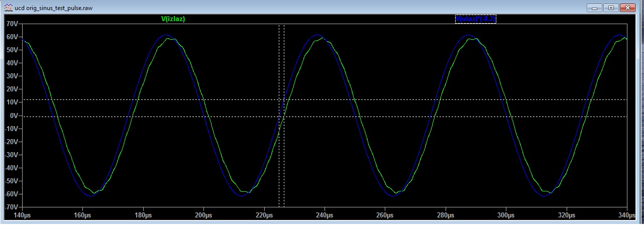Click the 30V vertical axis label
The width and height of the screenshot is (644, 231).
(12, 76)
